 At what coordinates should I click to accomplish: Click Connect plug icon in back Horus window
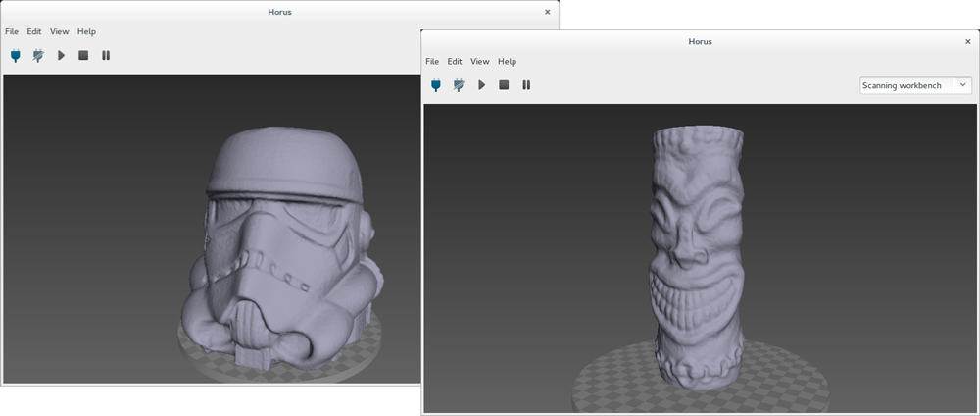pyautogui.click(x=16, y=55)
